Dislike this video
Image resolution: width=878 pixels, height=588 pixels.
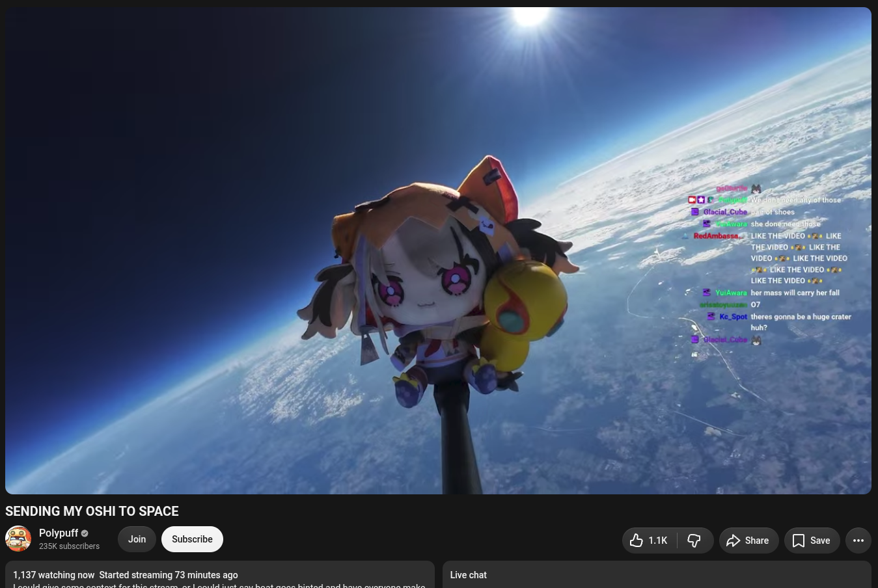pos(694,541)
